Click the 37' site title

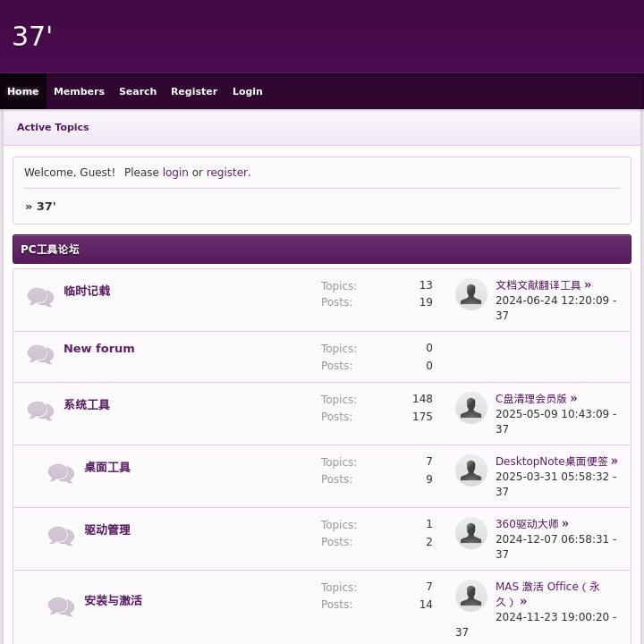(32, 37)
